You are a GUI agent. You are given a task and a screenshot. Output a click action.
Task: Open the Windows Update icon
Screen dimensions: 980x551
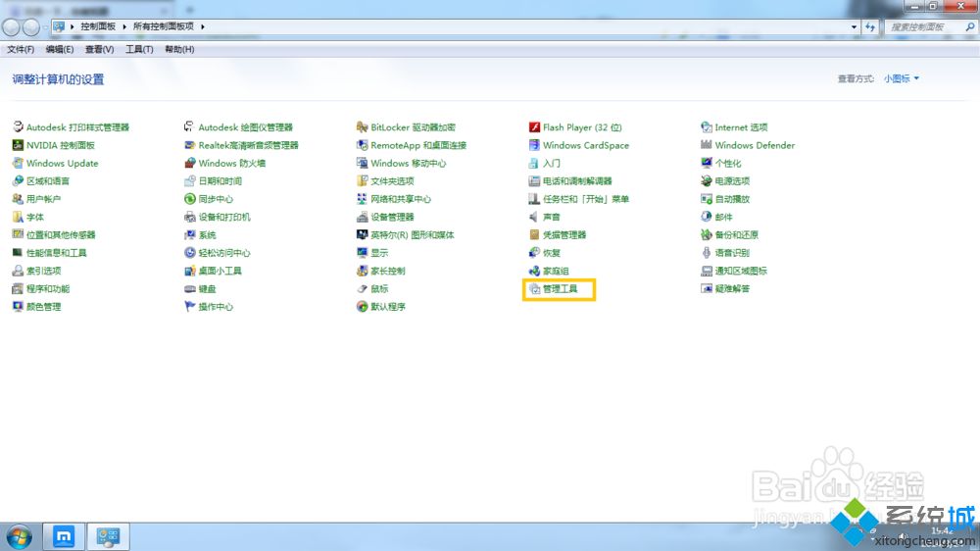tap(18, 163)
